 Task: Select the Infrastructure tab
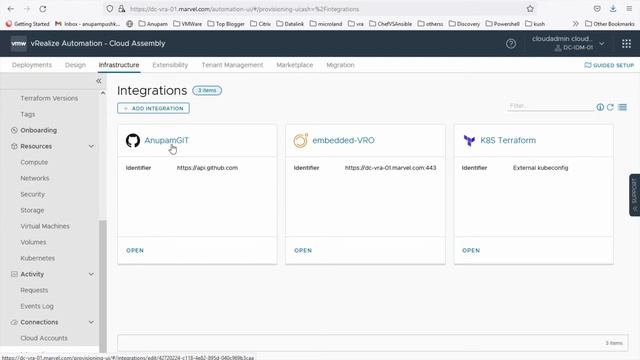[119, 65]
